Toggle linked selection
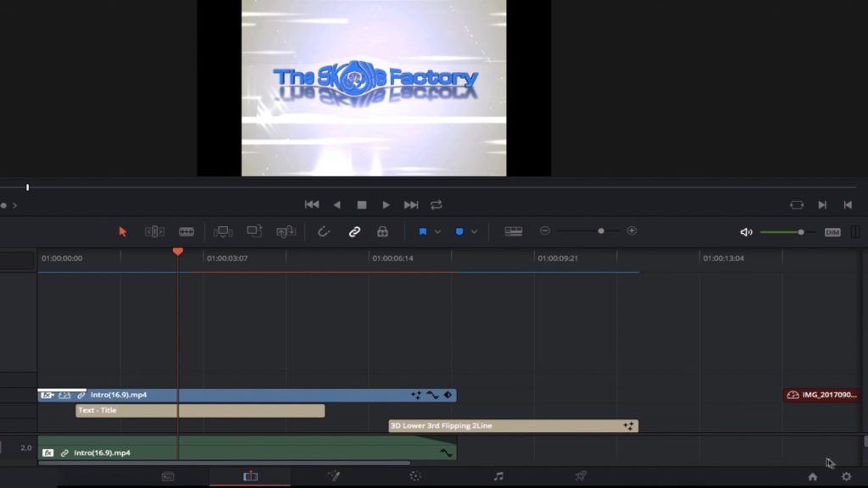 354,230
